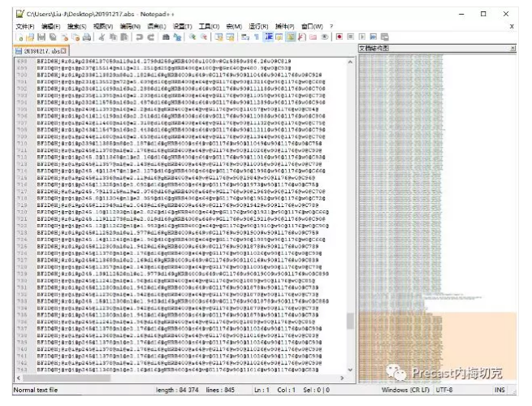Click editor vertical scrollbar up arrow

pos(350,63)
